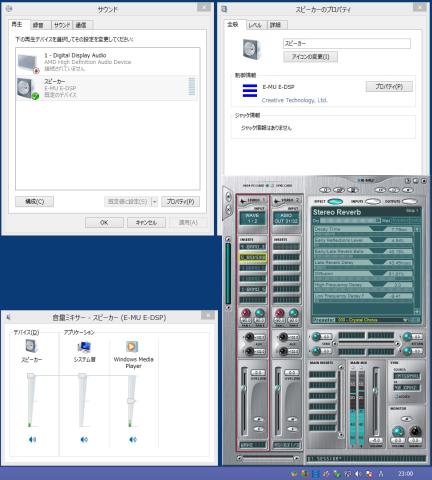The image size is (432, 480).
Task: Toggle the monitor mute button
Action: [x=406, y=419]
